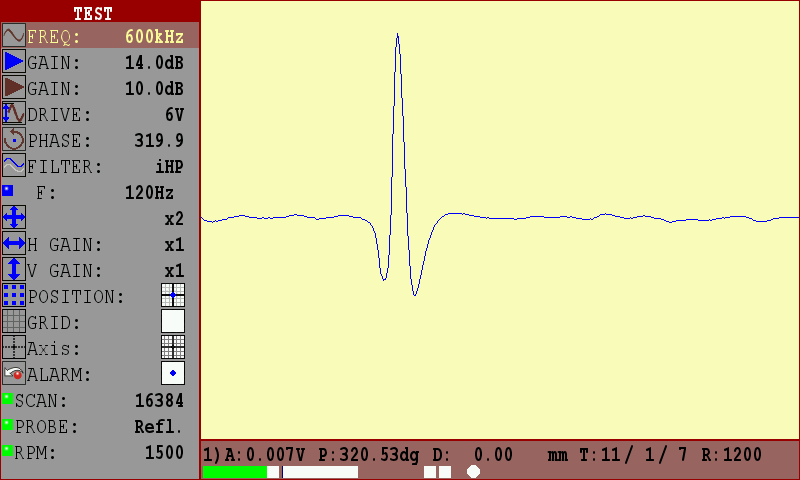The image size is (800, 480).
Task: Select the ALARM: menu row label
Action: 59,375
